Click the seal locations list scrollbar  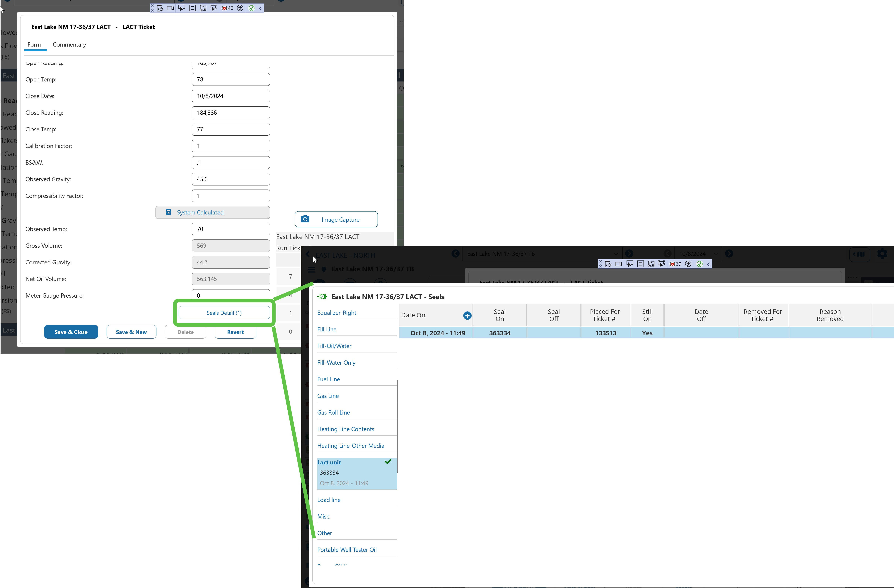[397, 426]
